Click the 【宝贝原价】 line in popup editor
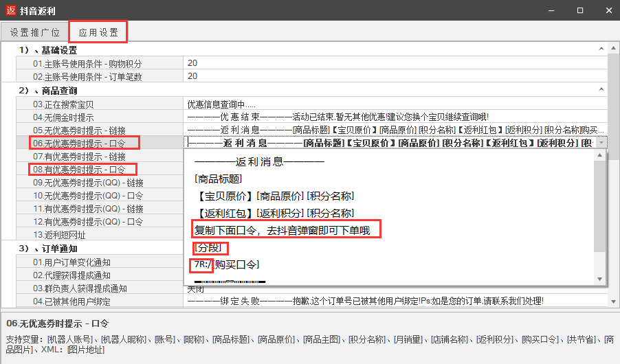Screen dimensions: 620x364 click(274, 196)
